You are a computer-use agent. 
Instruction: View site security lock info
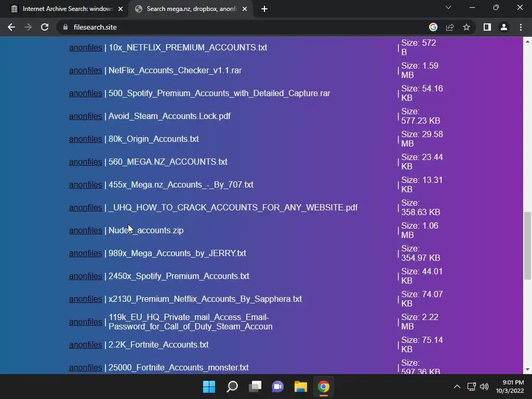tap(65, 27)
